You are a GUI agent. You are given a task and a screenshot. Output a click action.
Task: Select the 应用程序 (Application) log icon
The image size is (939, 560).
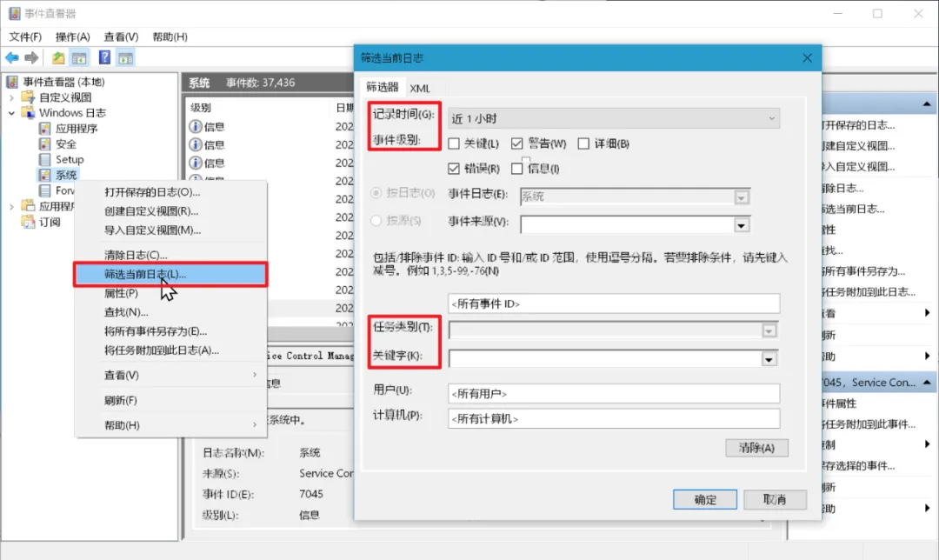coord(45,128)
